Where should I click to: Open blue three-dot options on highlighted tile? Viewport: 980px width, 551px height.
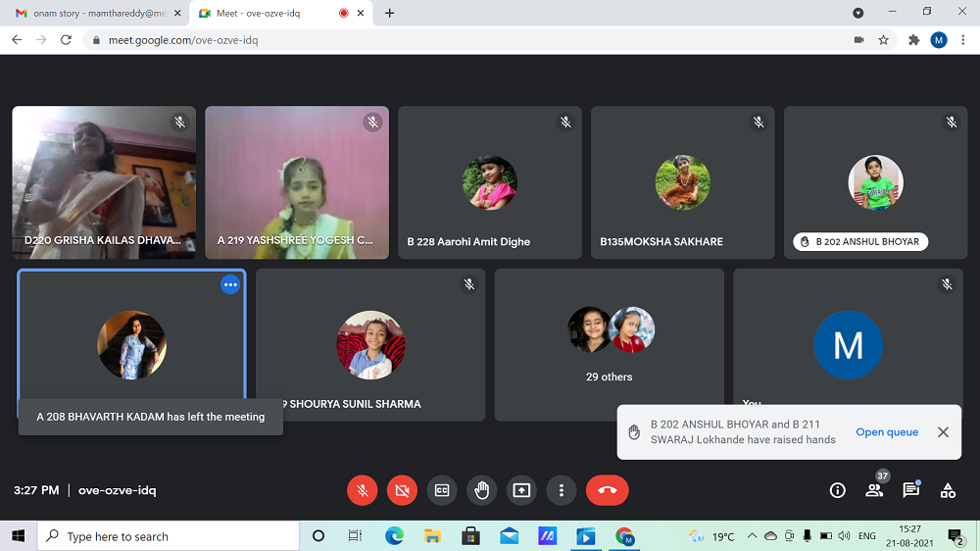pos(230,284)
